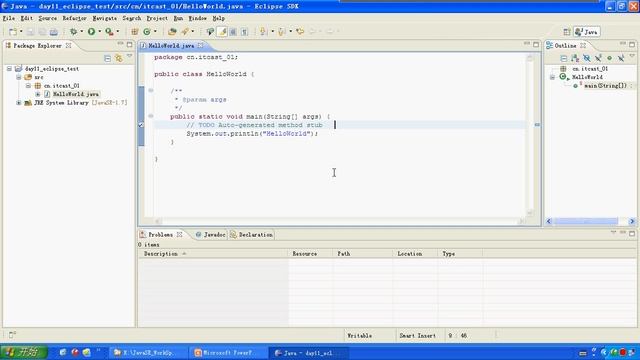Maximize the Problems view
This screenshot has height=360, width=640.
point(632,233)
